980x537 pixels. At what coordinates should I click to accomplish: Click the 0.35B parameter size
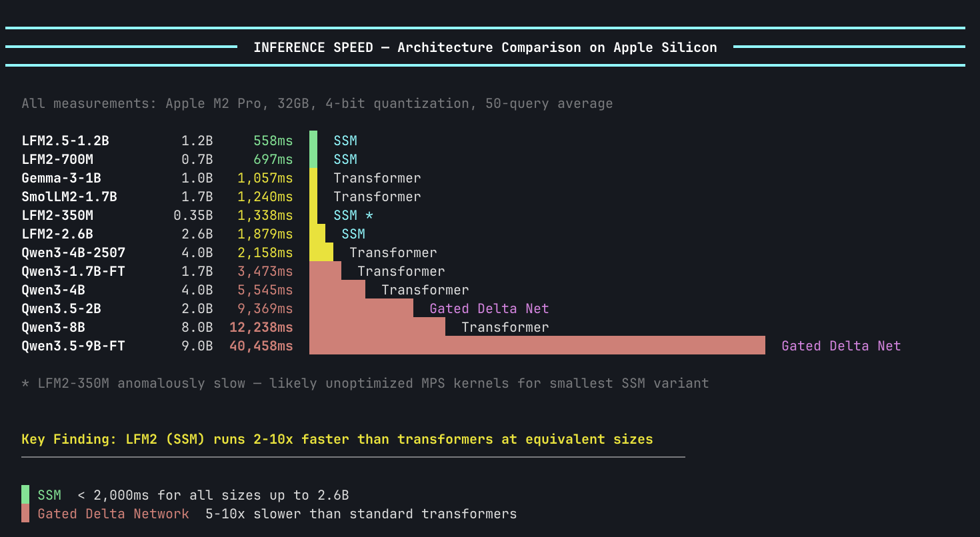(x=193, y=215)
